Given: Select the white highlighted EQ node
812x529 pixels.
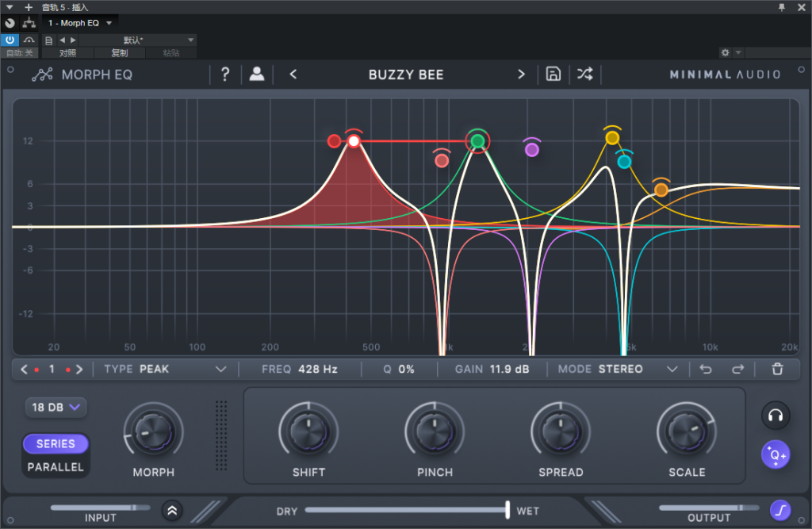Looking at the screenshot, I should pos(354,141).
